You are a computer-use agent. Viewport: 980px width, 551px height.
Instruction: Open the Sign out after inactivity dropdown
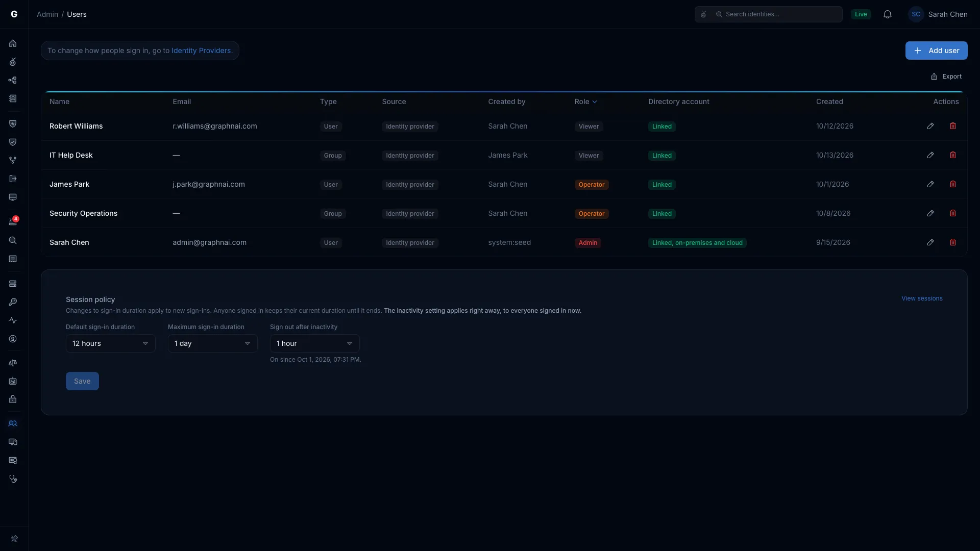[x=315, y=343]
